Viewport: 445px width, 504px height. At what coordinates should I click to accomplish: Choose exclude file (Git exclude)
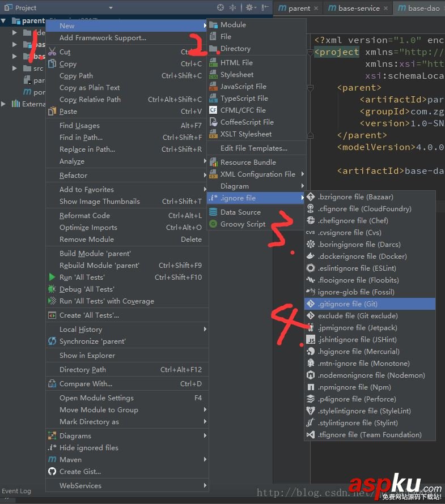[x=370, y=315]
